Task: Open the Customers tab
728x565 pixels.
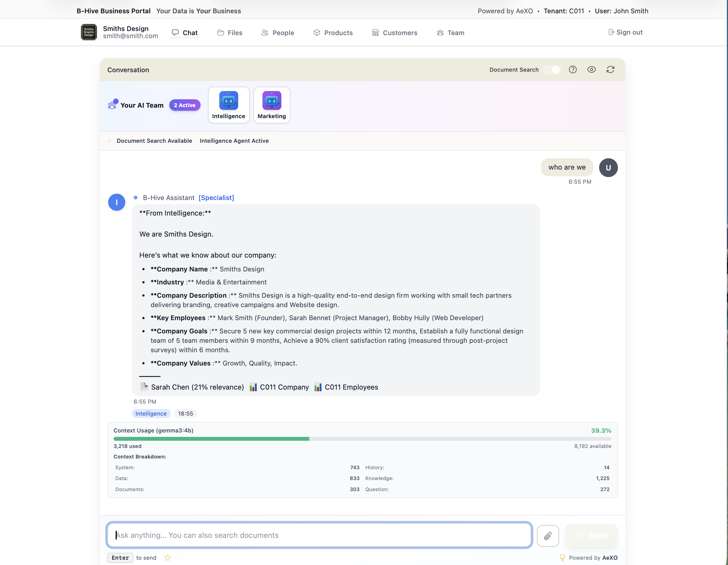Action: [395, 33]
